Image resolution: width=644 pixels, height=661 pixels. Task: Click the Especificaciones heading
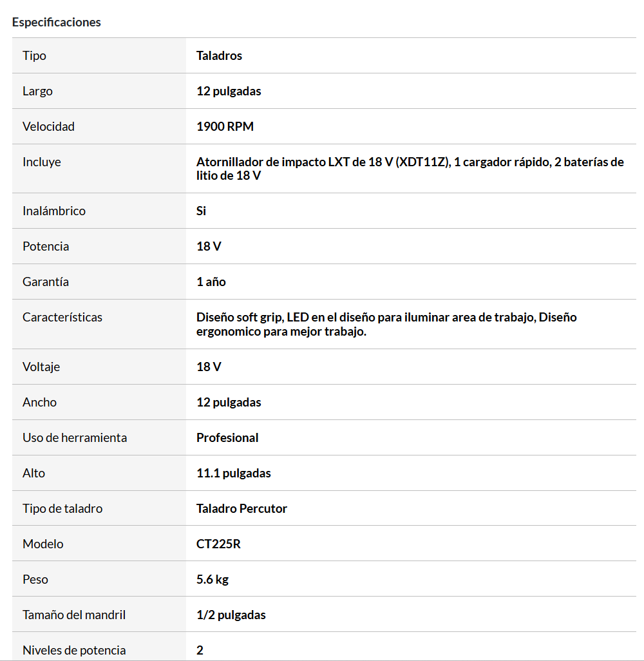(57, 23)
